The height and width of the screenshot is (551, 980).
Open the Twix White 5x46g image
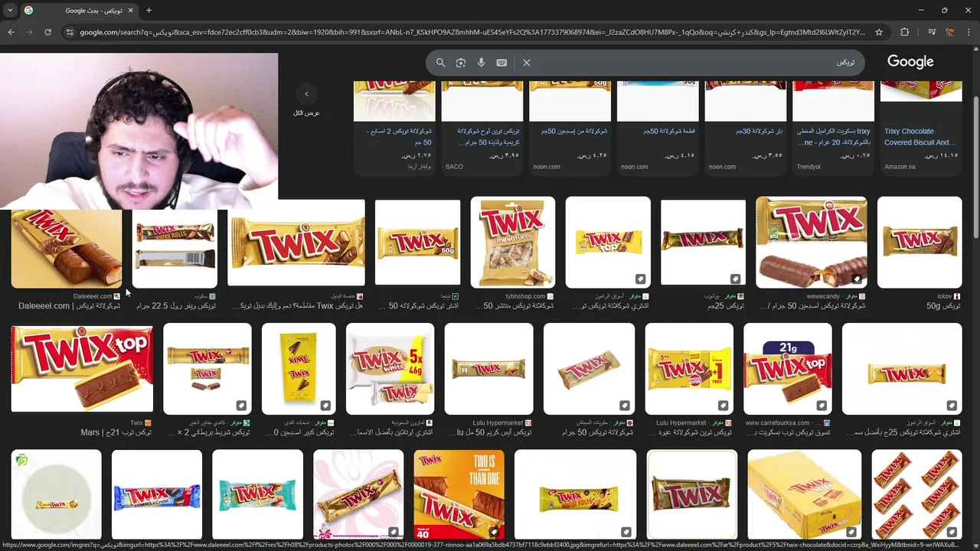coord(390,369)
